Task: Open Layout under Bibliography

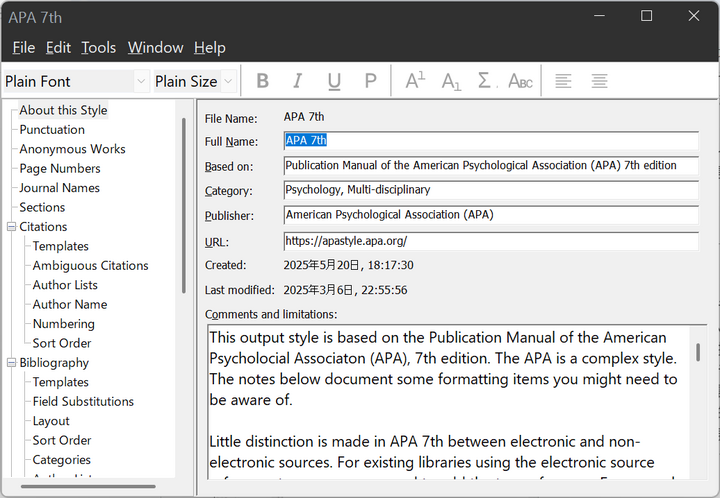Action: pyautogui.click(x=51, y=421)
